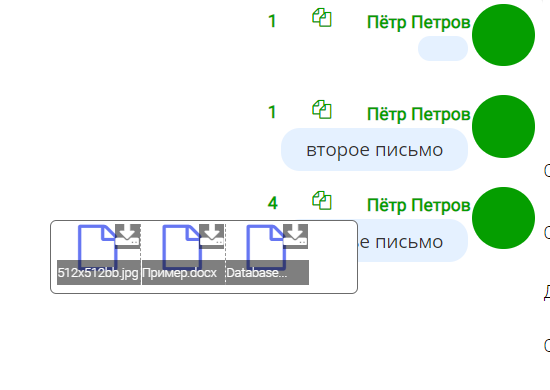The width and height of the screenshot is (550, 390).
Task: Open the Database file icon
Action: (x=266, y=248)
